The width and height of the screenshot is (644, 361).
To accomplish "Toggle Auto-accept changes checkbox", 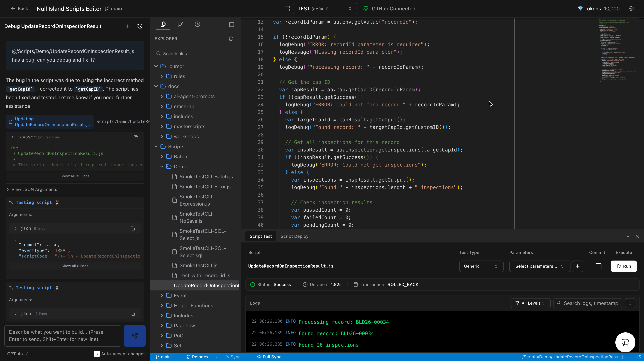I will 97,354.
